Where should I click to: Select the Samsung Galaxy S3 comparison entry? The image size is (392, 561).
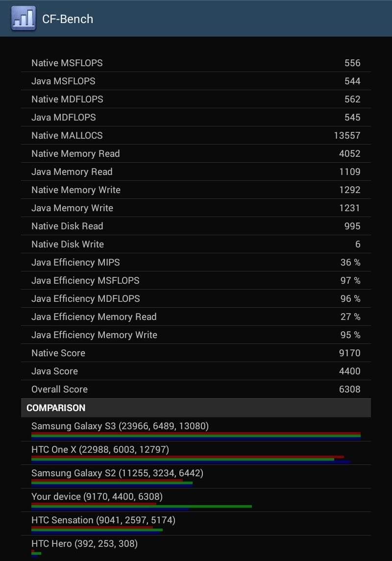pyautogui.click(x=196, y=429)
